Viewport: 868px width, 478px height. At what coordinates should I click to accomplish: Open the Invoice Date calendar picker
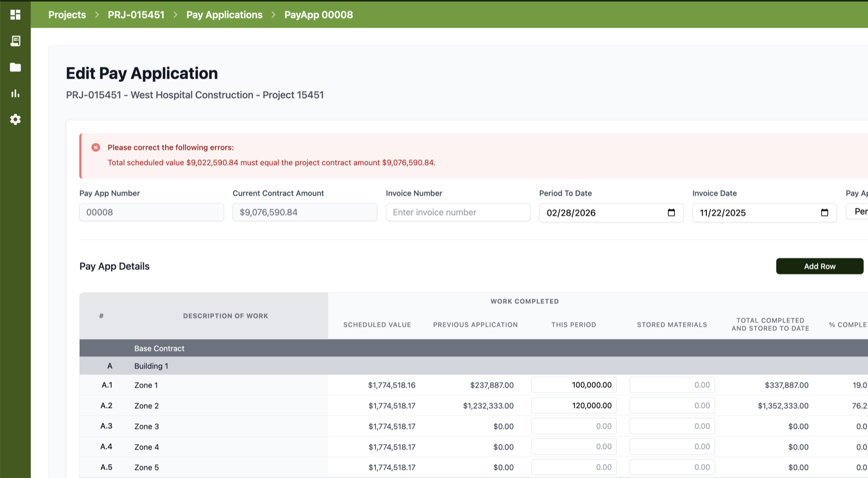click(x=825, y=213)
